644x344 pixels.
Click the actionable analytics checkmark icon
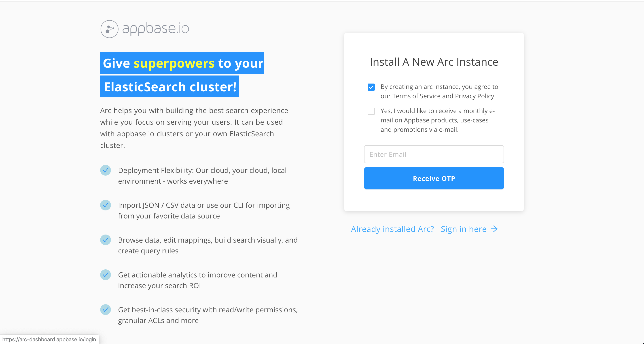coord(106,275)
